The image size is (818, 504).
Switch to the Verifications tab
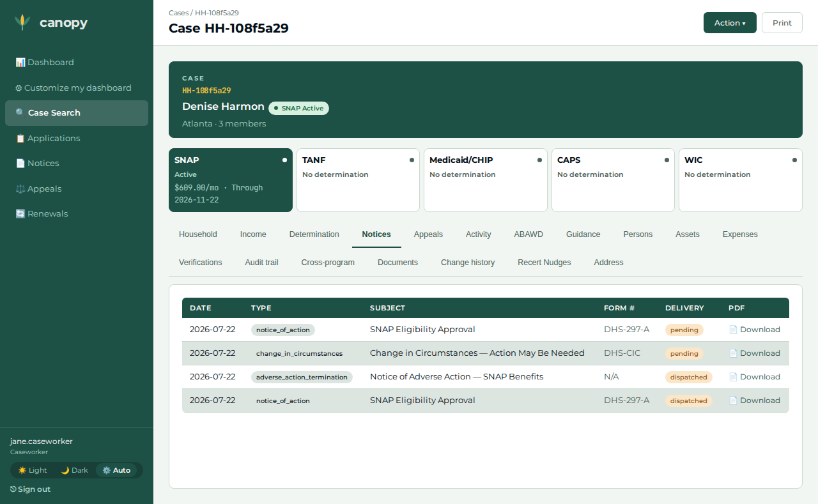201,263
